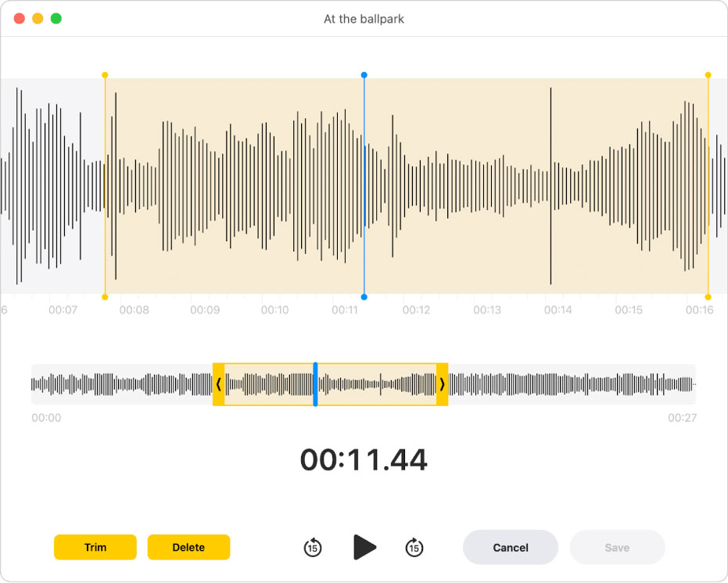Viewport: 728px width, 583px height.
Task: Select the top dot of the left trim handle
Action: point(105,76)
